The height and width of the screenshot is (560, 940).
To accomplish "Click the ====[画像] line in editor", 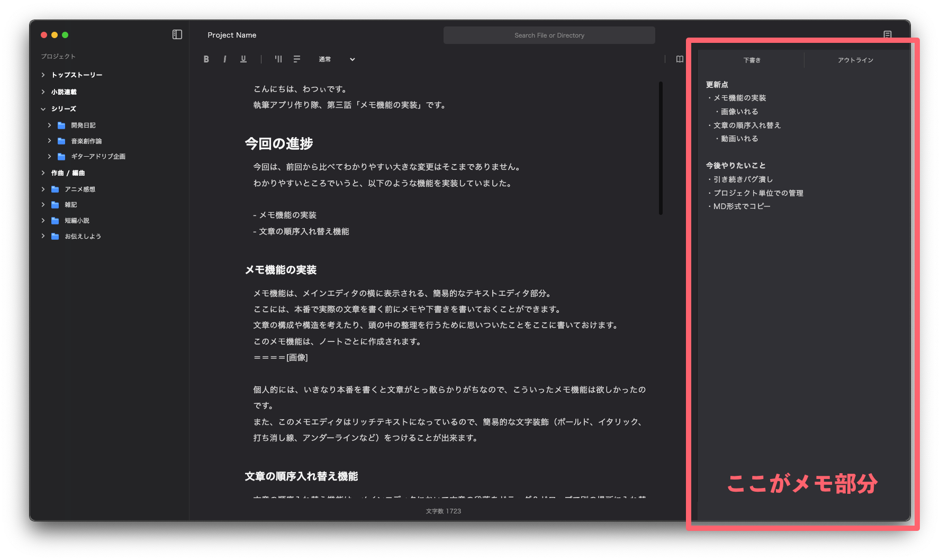I will [x=281, y=358].
